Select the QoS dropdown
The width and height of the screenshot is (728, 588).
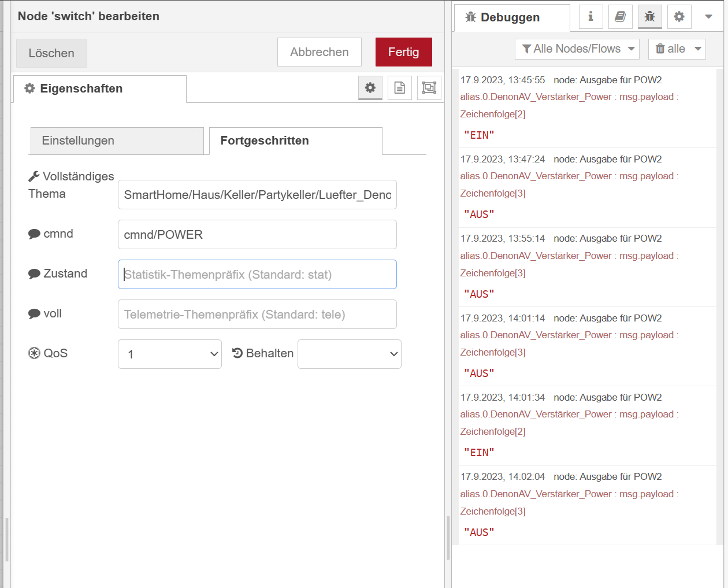(x=170, y=354)
